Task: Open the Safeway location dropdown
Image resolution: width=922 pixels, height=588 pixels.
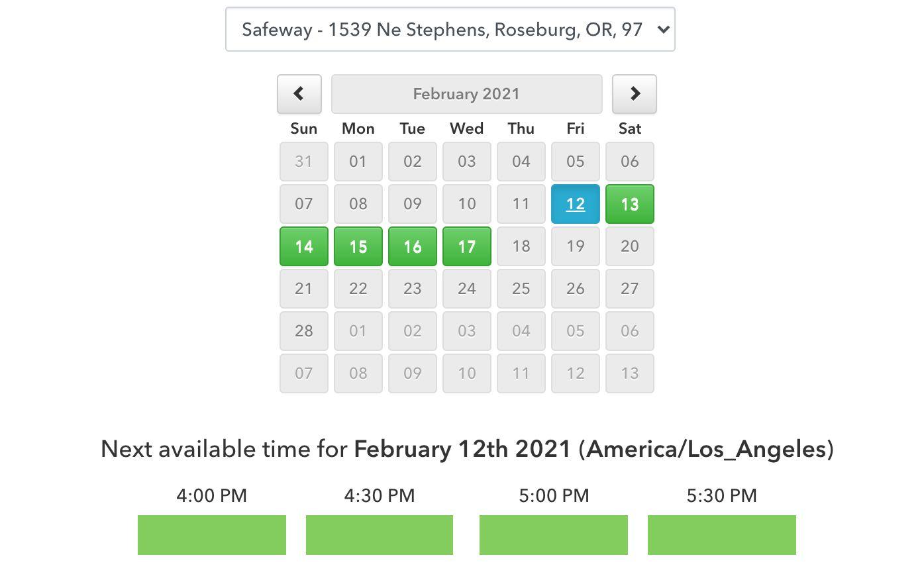Action: (x=450, y=29)
